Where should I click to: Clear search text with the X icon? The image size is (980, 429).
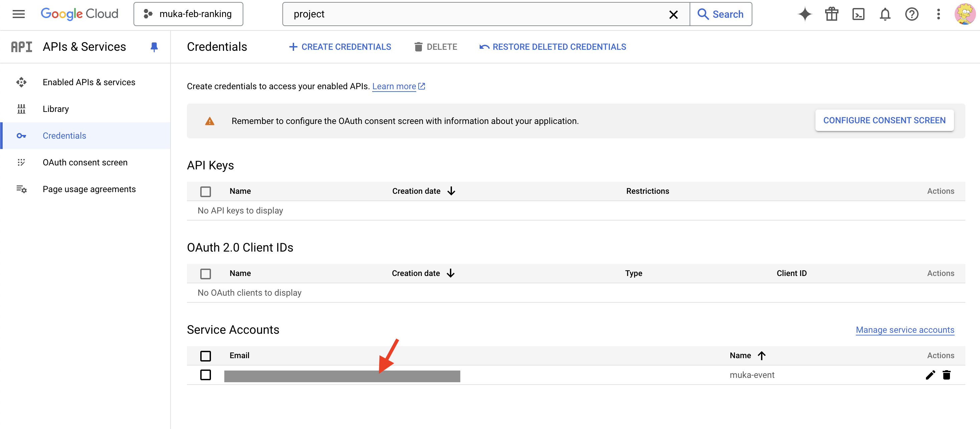(x=673, y=14)
